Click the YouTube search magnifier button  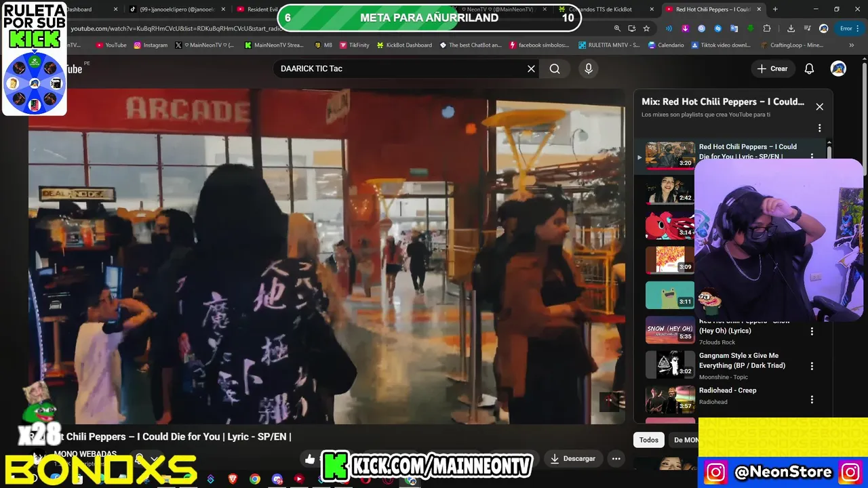pos(555,68)
